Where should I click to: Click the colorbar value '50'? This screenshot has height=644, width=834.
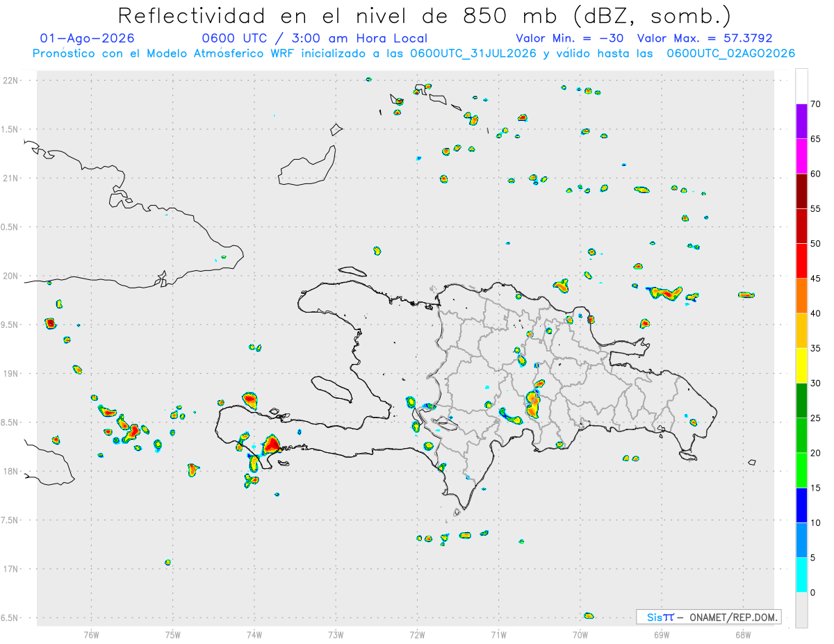[x=815, y=244]
